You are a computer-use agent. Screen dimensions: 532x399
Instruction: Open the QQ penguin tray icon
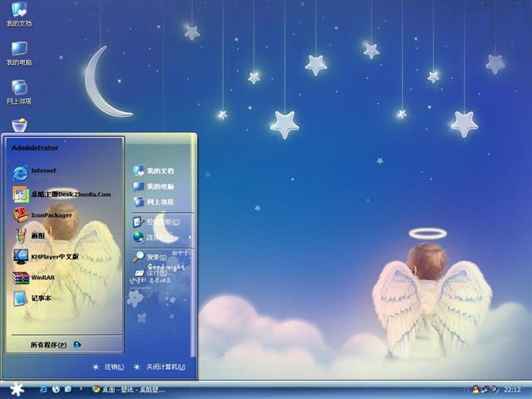pyautogui.click(x=475, y=389)
